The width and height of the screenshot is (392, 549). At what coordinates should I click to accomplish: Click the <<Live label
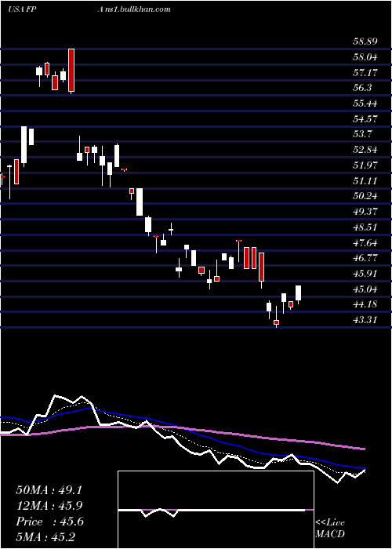click(330, 523)
